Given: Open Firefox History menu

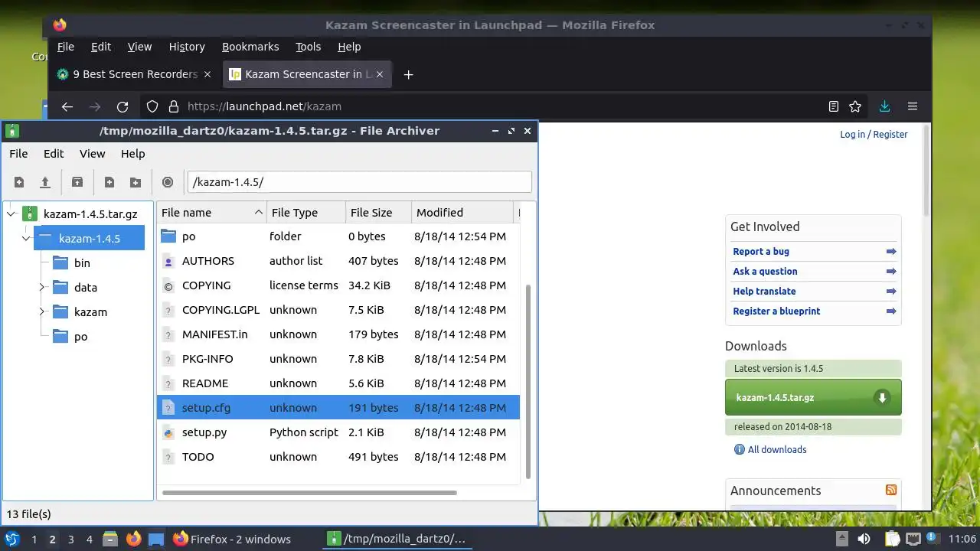Looking at the screenshot, I should click(187, 47).
